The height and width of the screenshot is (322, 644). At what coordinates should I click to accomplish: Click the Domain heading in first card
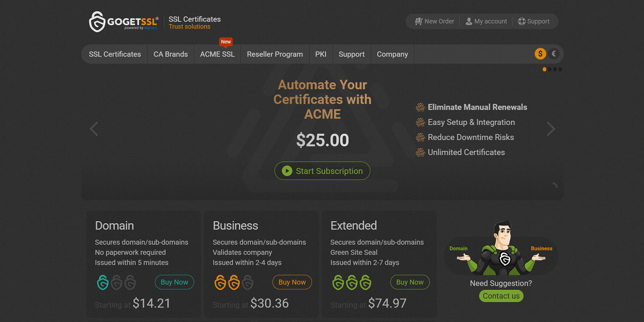click(114, 225)
